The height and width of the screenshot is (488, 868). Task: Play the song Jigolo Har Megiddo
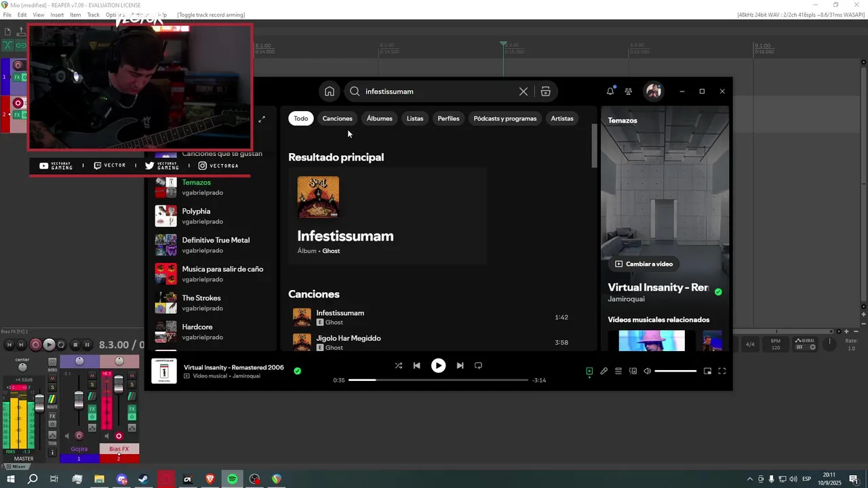[434, 342]
